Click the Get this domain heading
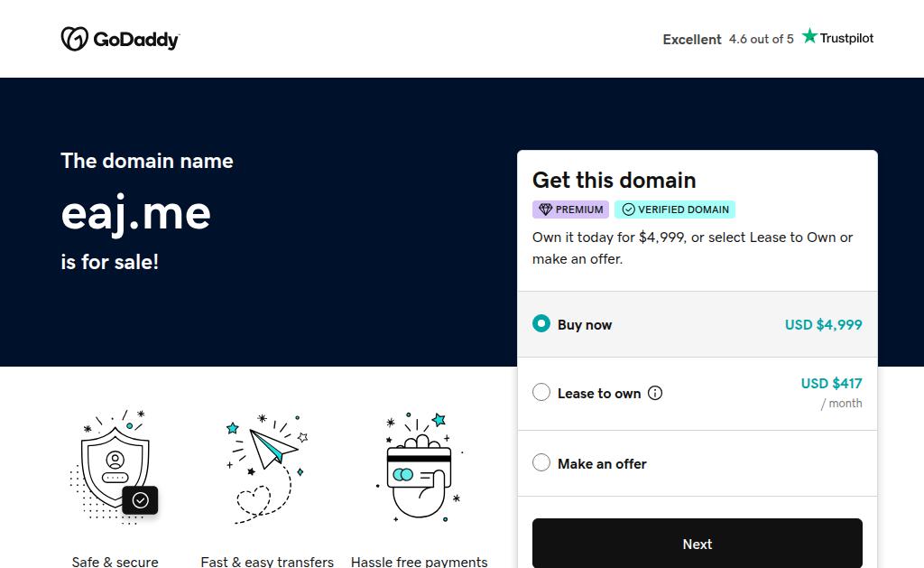The height and width of the screenshot is (568, 924). click(x=614, y=180)
